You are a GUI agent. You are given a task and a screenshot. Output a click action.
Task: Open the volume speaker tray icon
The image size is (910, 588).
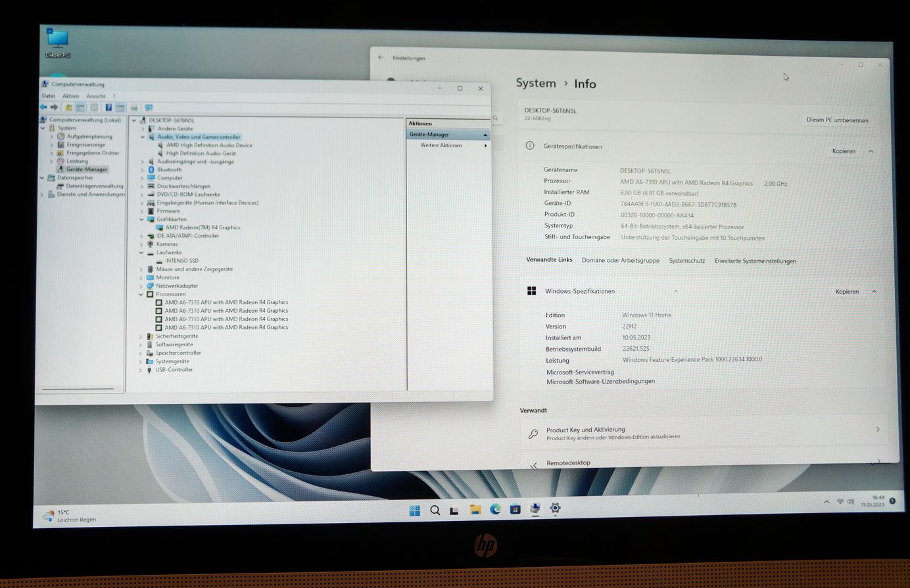(x=850, y=501)
